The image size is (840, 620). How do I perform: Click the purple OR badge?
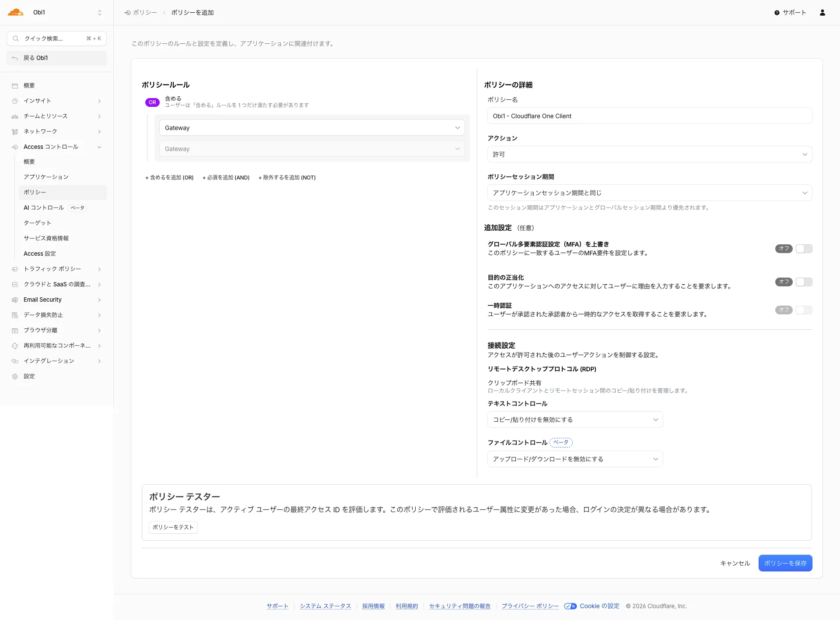coord(152,102)
